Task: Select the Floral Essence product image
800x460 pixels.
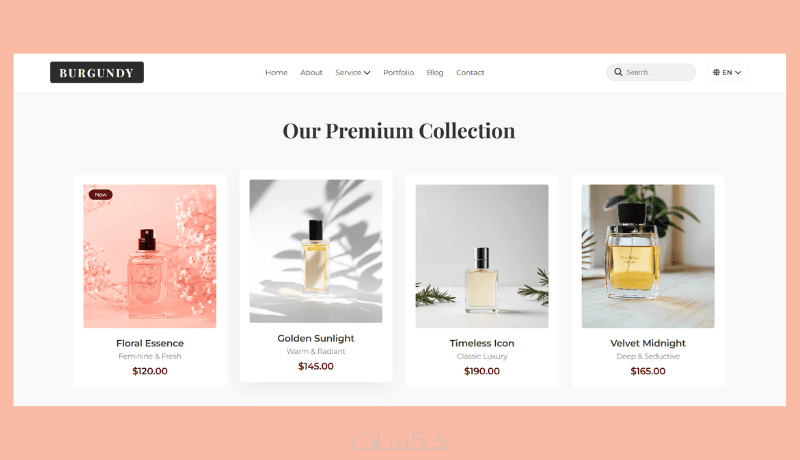Action: pyautogui.click(x=150, y=256)
